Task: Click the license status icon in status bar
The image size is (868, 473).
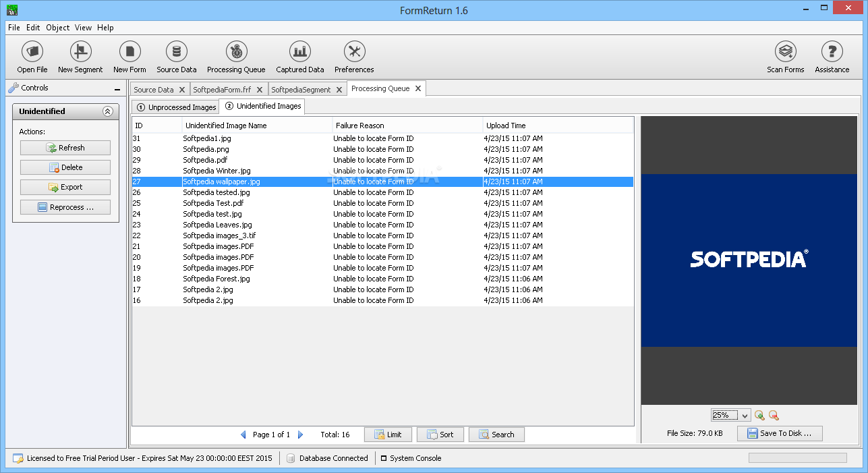Action: click(18, 458)
